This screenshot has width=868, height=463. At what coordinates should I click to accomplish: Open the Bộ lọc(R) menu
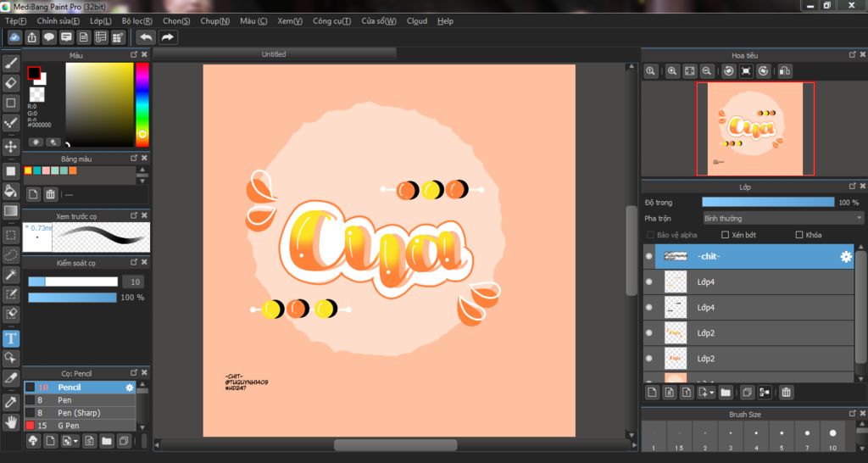[137, 21]
